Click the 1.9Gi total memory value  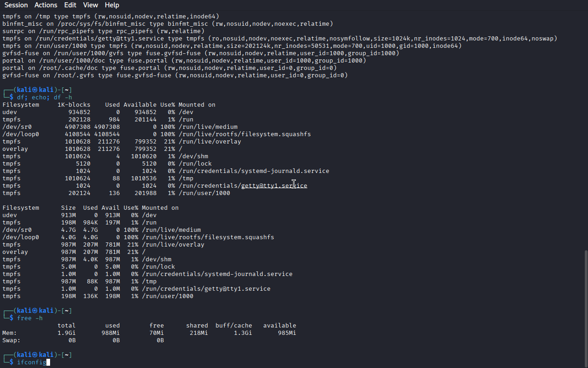coord(66,333)
